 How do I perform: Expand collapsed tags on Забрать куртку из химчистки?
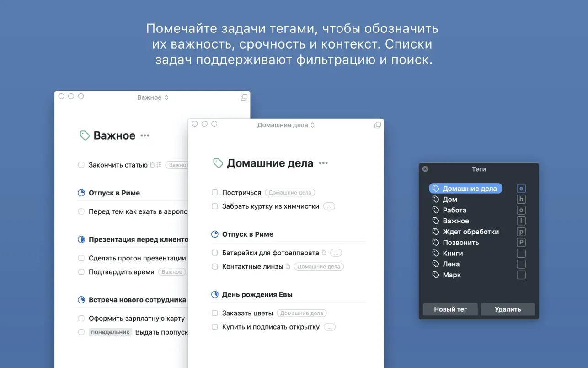click(329, 206)
